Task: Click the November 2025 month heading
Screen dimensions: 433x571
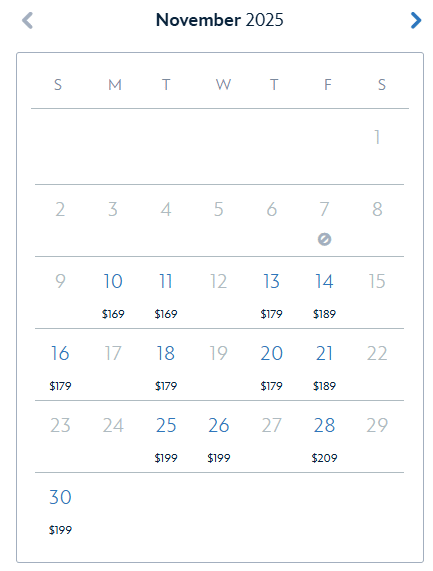Action: click(x=220, y=20)
